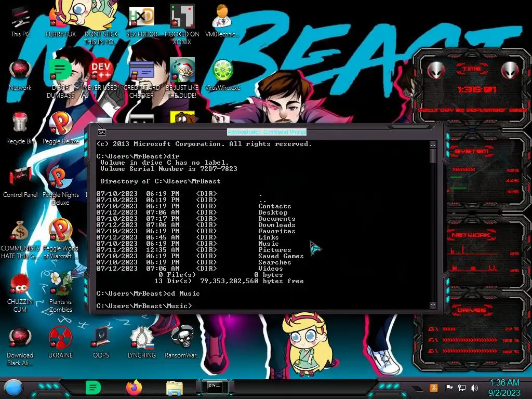This screenshot has width=532, height=399.
Task: Open the CHUZZIN CUM shortcut
Action: 20,293
